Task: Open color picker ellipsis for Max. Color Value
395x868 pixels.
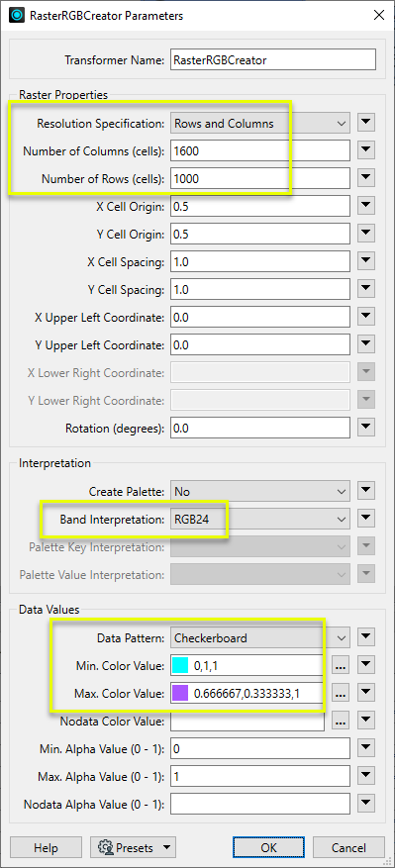Action: point(341,693)
